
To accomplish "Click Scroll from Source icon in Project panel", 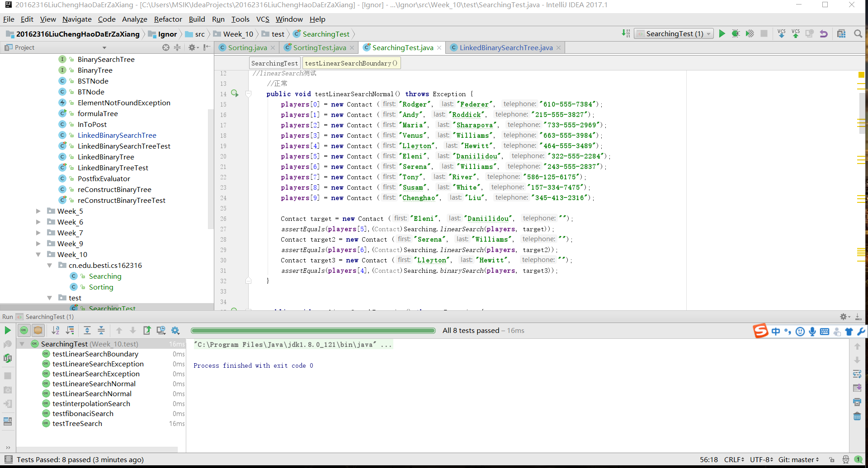I will [x=166, y=47].
